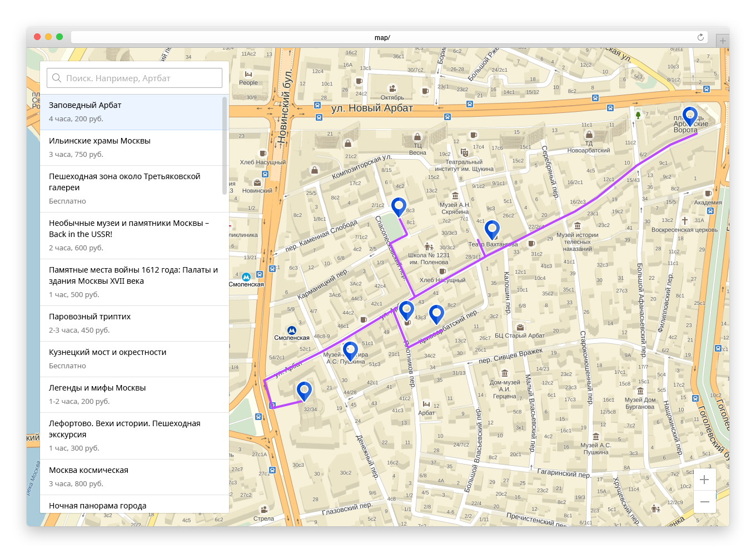The image size is (756, 553).
Task: Click the People hotel icon
Action: (x=248, y=74)
